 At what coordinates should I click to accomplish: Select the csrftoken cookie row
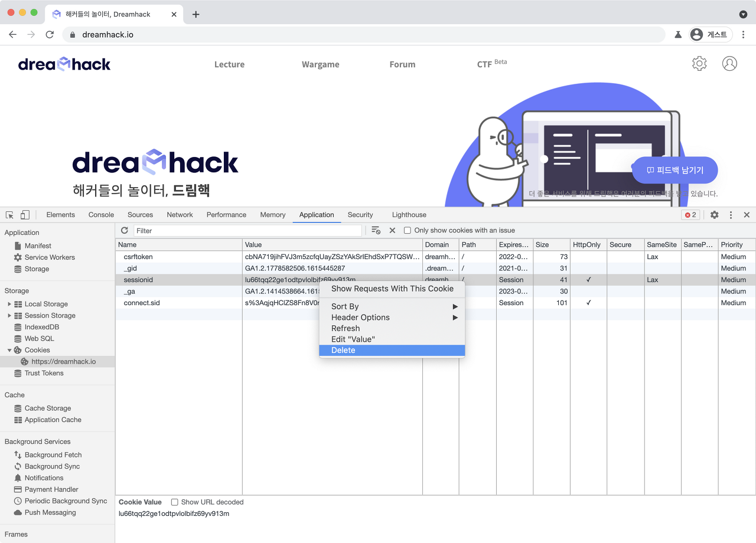coord(435,257)
